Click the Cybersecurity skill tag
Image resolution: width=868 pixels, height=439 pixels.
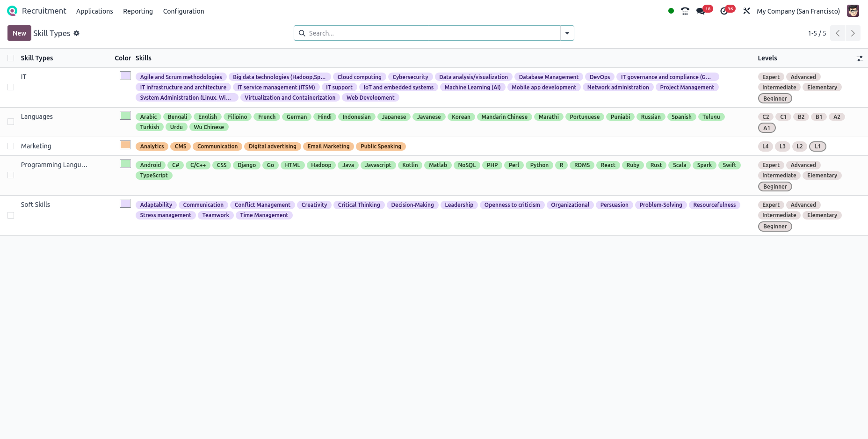tap(410, 77)
